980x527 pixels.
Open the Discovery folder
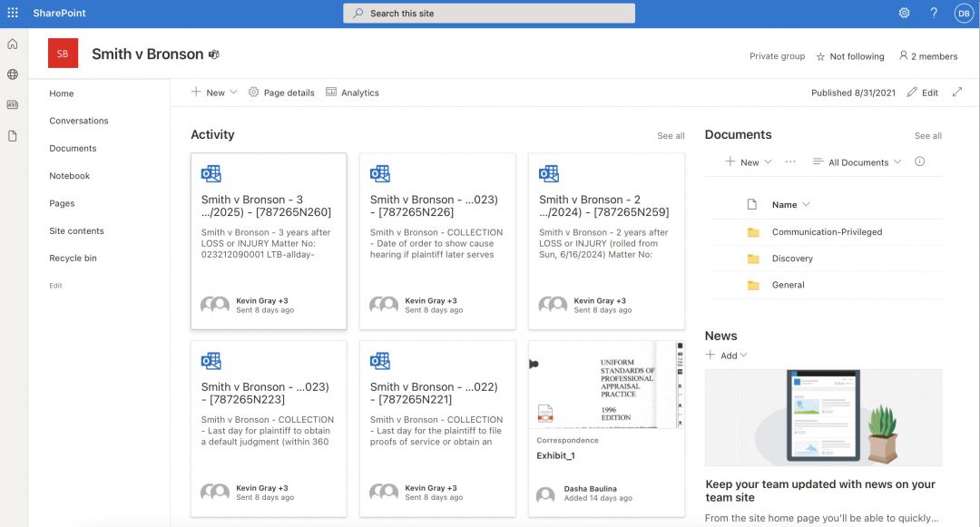(794, 258)
